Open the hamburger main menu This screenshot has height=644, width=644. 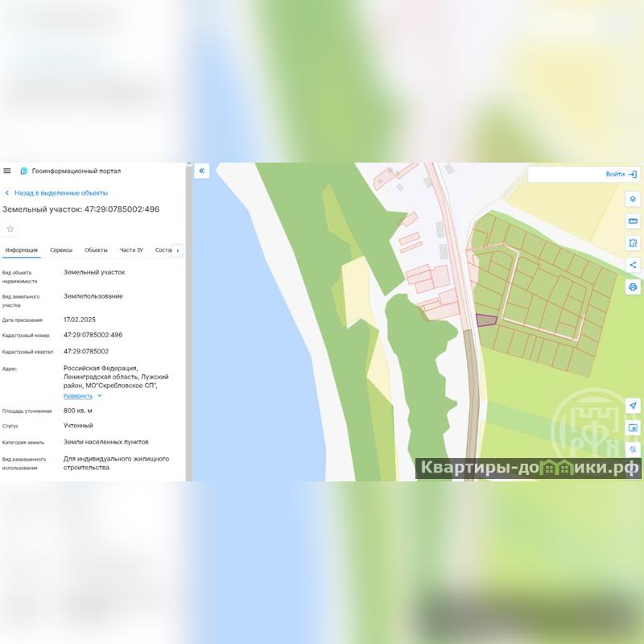(7, 171)
